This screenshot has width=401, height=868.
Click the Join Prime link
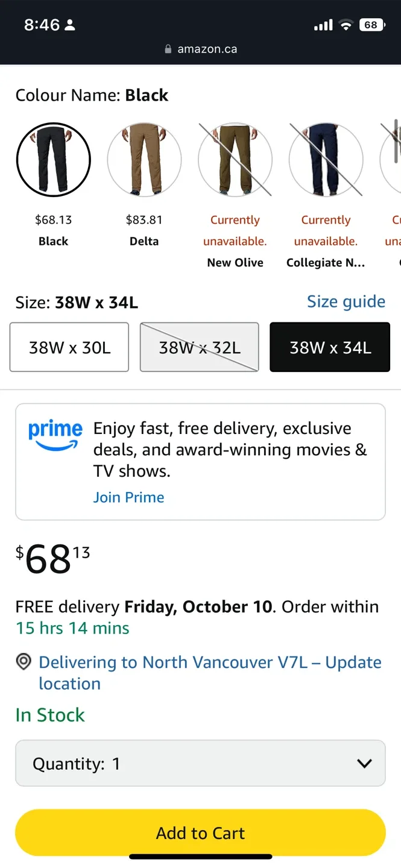tap(128, 497)
